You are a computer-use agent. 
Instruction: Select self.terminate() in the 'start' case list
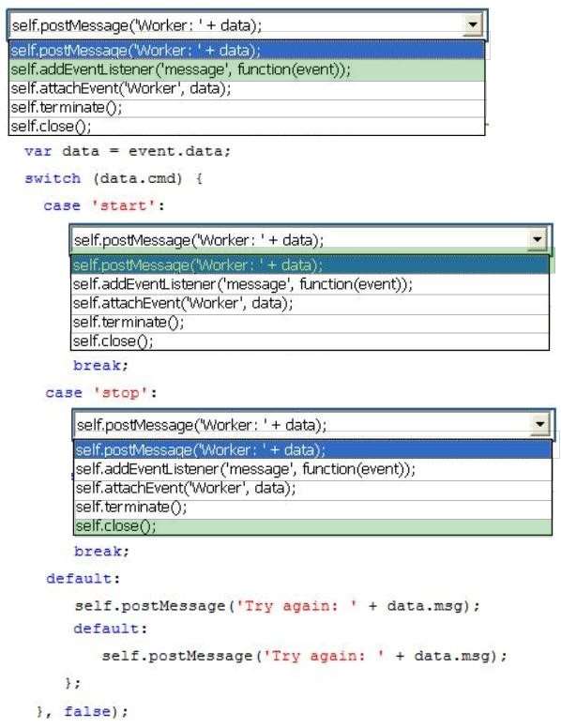pos(310,323)
